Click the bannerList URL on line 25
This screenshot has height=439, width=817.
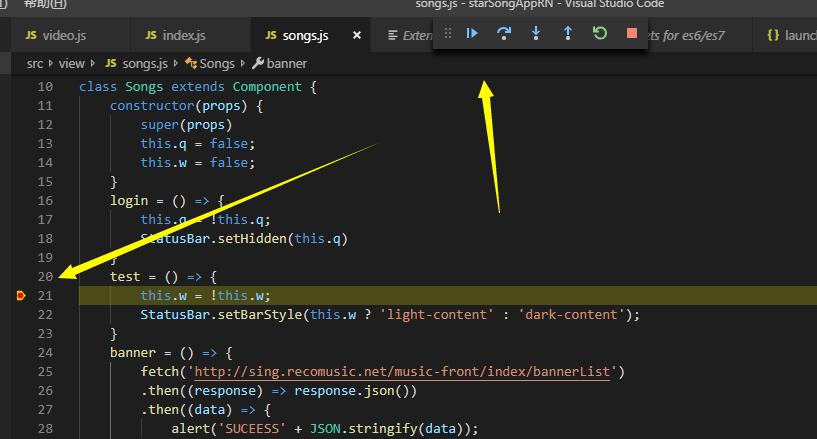402,372
